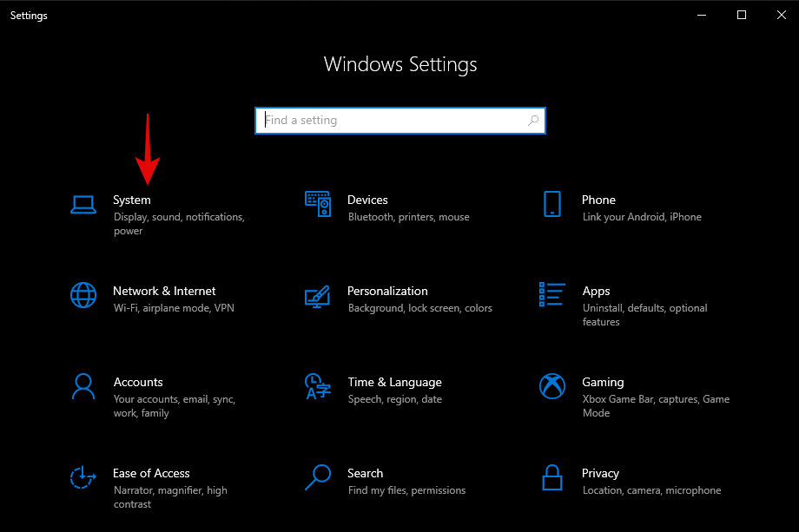Open Apps using its list icon

pos(552,294)
